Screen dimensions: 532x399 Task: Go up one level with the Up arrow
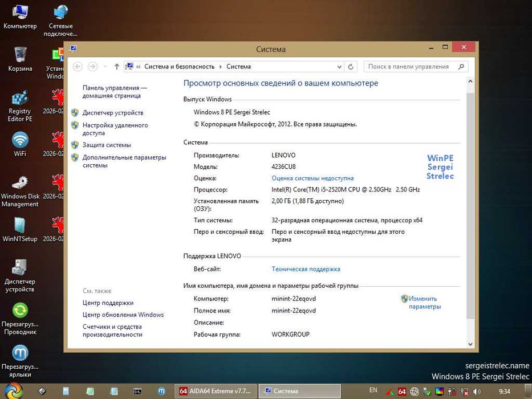(x=117, y=67)
